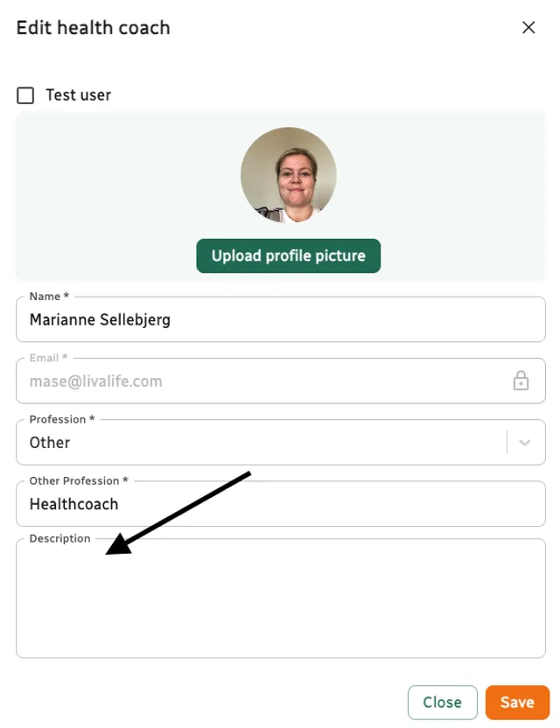Save changes with the orange Save button
This screenshot has width=560, height=728.
click(x=517, y=702)
